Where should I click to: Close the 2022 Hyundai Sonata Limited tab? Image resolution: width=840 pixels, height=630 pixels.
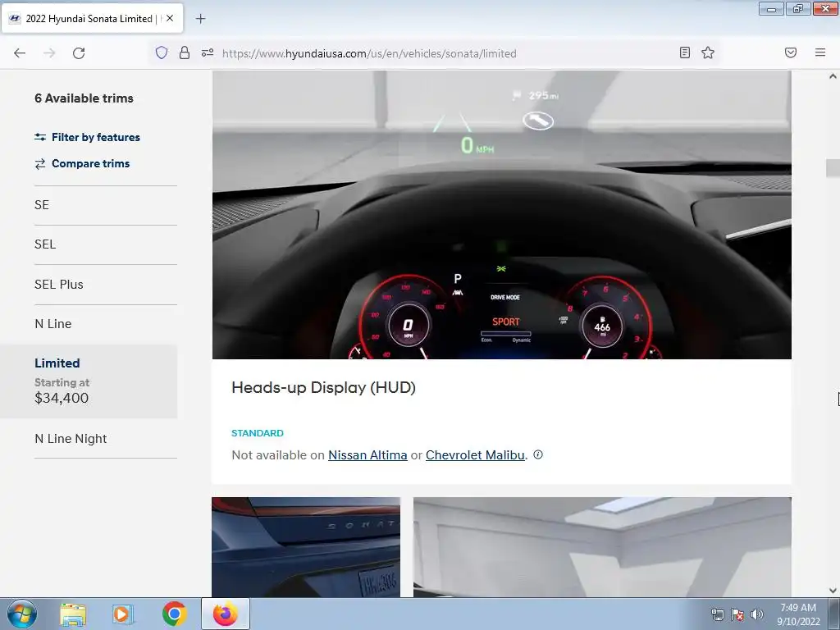(x=170, y=18)
